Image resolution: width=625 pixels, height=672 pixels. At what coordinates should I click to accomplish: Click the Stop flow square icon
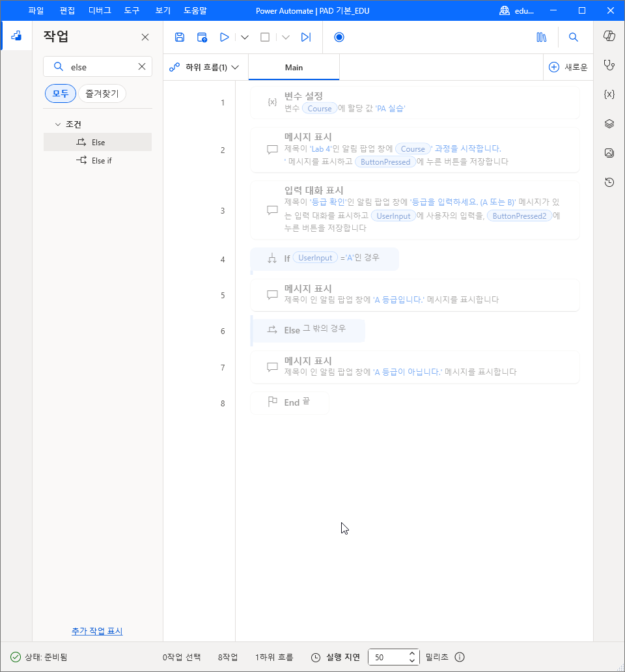point(265,37)
